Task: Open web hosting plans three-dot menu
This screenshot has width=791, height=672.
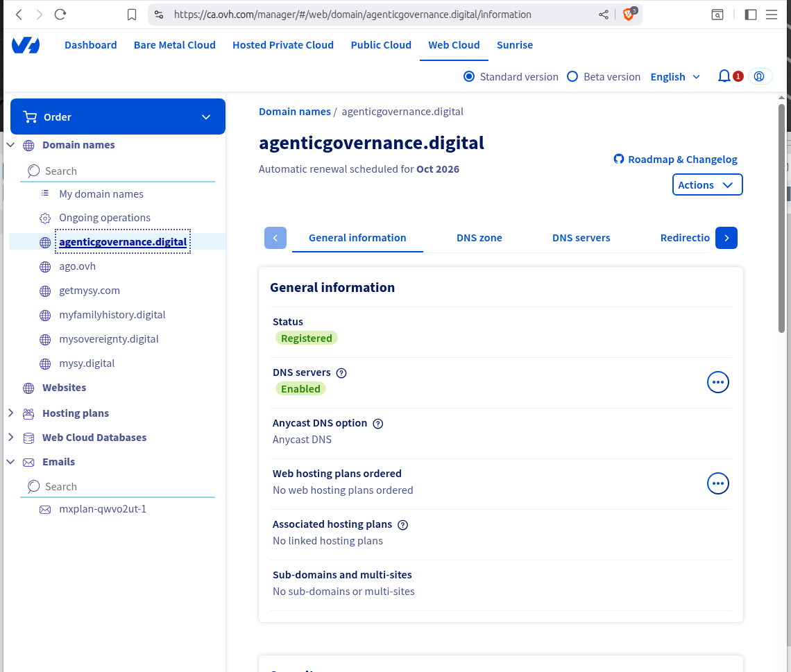Action: click(x=717, y=483)
